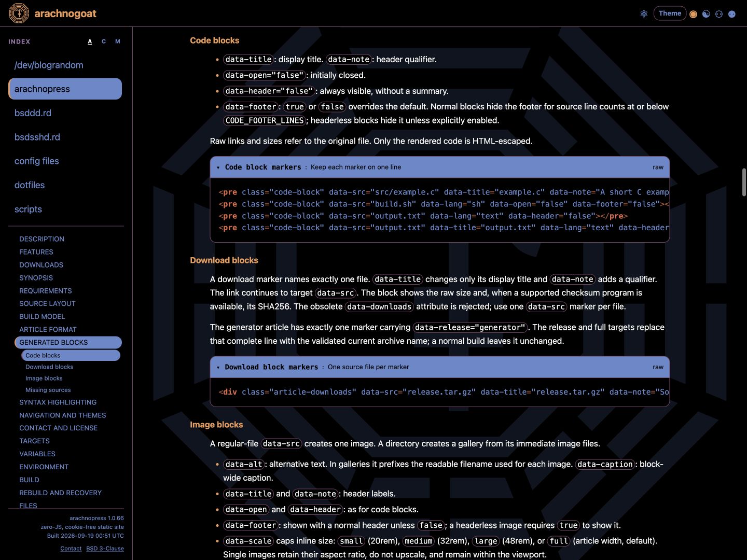
Task: Click the Image blocks heading
Action: pos(216,425)
